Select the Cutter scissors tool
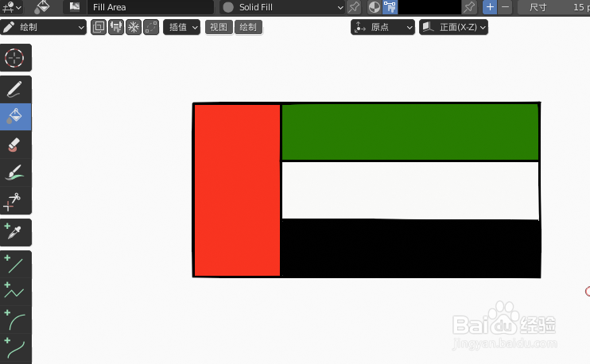 (x=15, y=200)
